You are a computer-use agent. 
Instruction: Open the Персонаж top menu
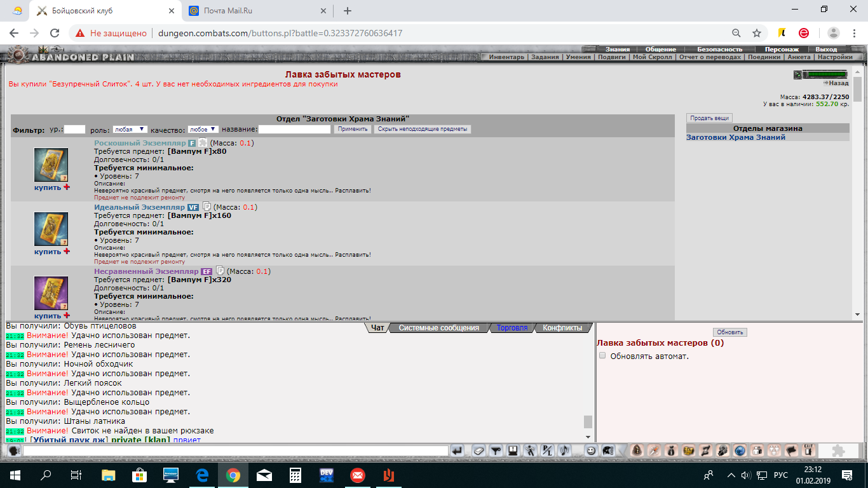[782, 49]
